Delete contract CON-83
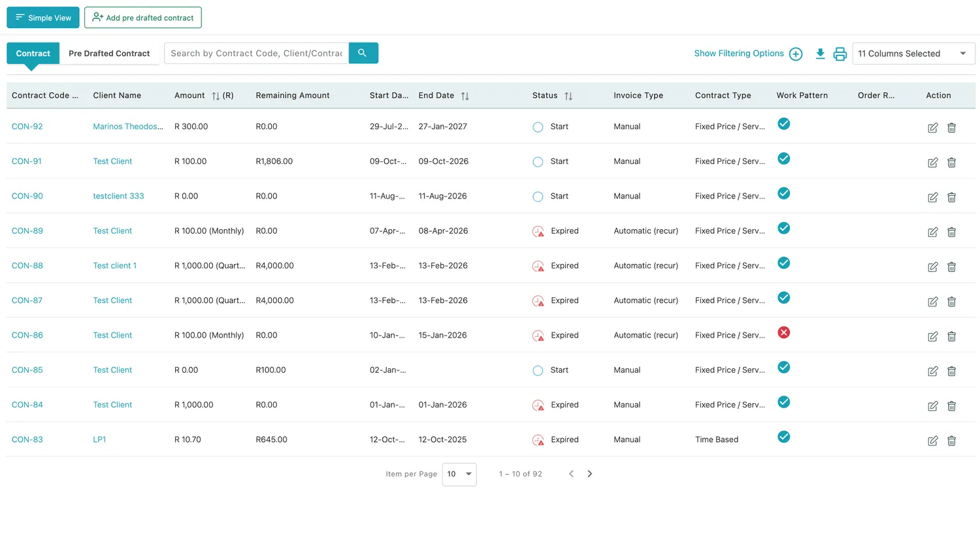 click(x=951, y=441)
